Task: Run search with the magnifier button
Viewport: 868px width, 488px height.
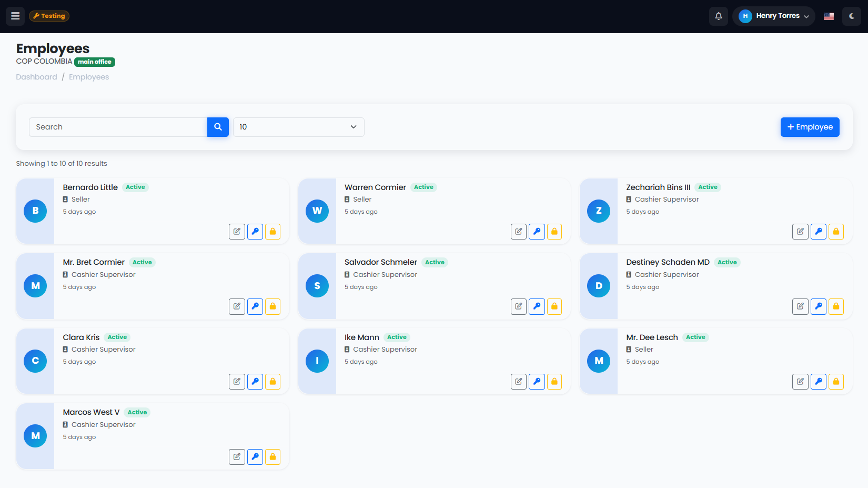Action: 218,127
